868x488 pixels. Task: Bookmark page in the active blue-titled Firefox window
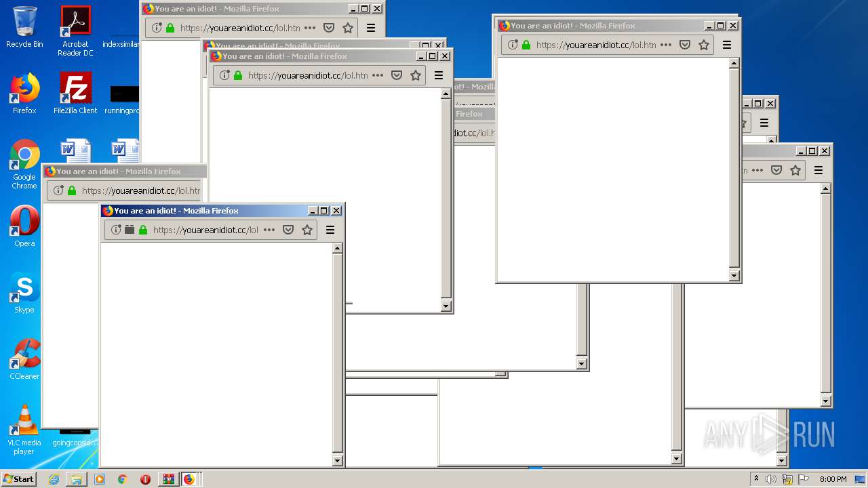pos(307,230)
